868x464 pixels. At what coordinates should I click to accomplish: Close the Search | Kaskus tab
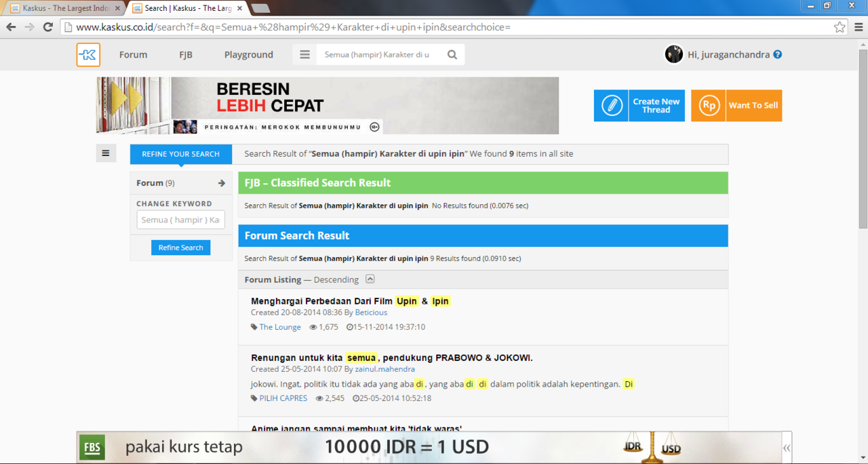click(239, 9)
